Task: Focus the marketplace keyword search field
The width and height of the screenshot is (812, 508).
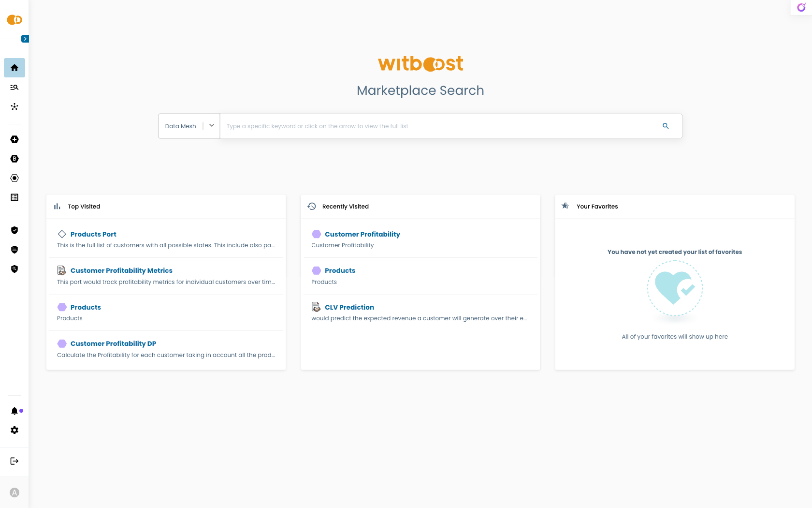Action: tap(440, 126)
